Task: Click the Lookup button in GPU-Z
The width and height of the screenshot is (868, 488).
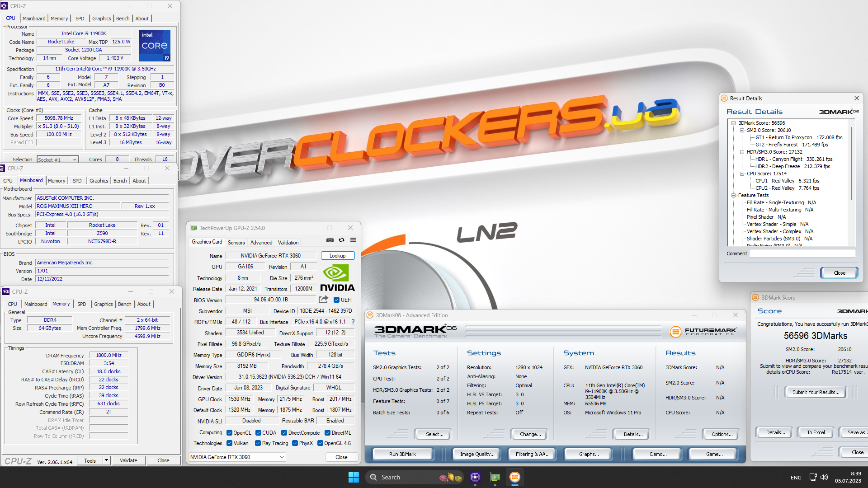Action: tap(337, 256)
